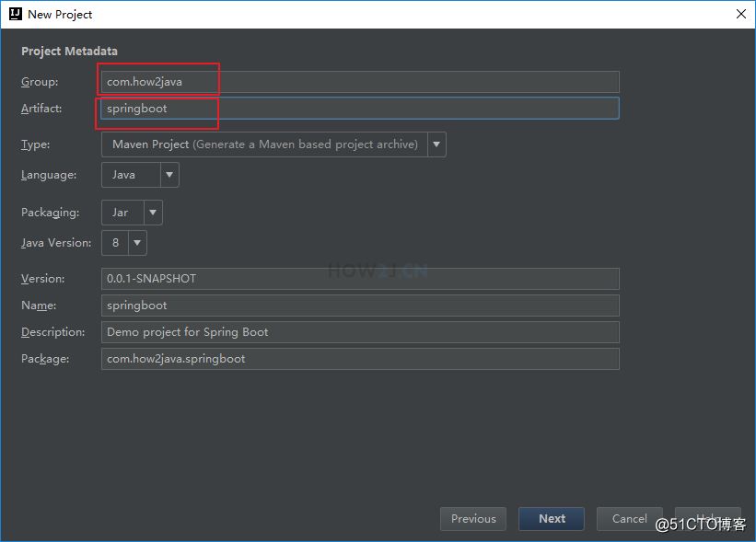Click the Artifact: label
The height and width of the screenshot is (542, 756).
[x=41, y=109]
